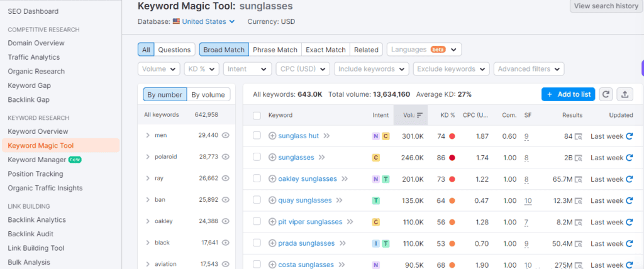The height and width of the screenshot is (269, 644).
Task: Select the Related tab
Action: 367,50
